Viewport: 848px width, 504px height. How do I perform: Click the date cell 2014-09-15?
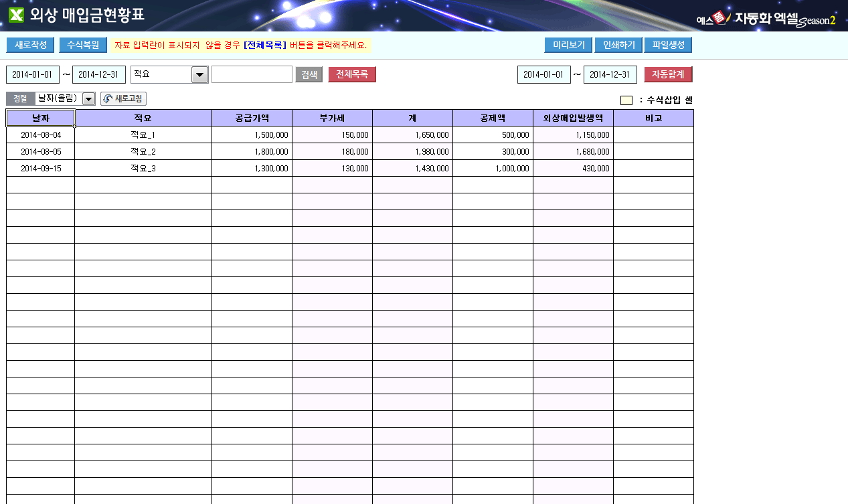pyautogui.click(x=41, y=168)
